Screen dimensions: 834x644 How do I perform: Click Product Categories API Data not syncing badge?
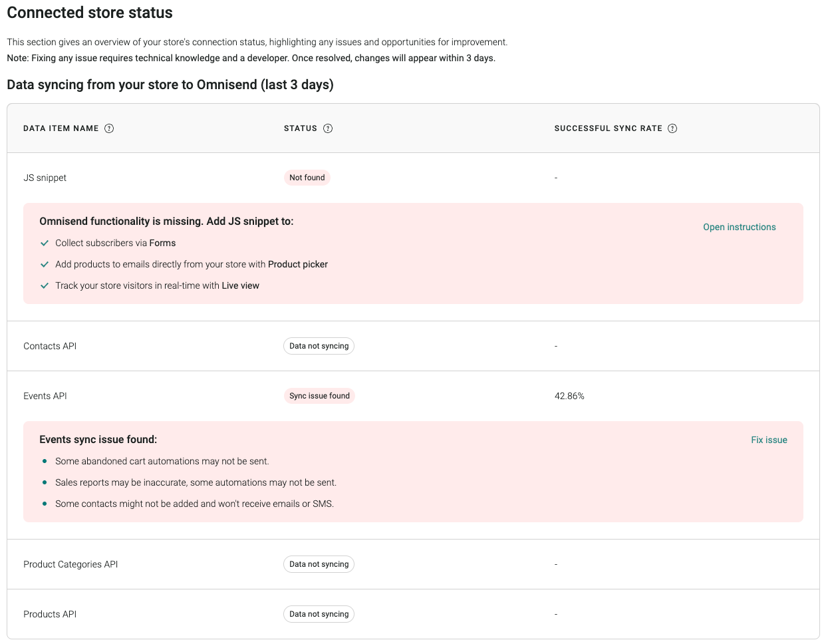pos(319,564)
